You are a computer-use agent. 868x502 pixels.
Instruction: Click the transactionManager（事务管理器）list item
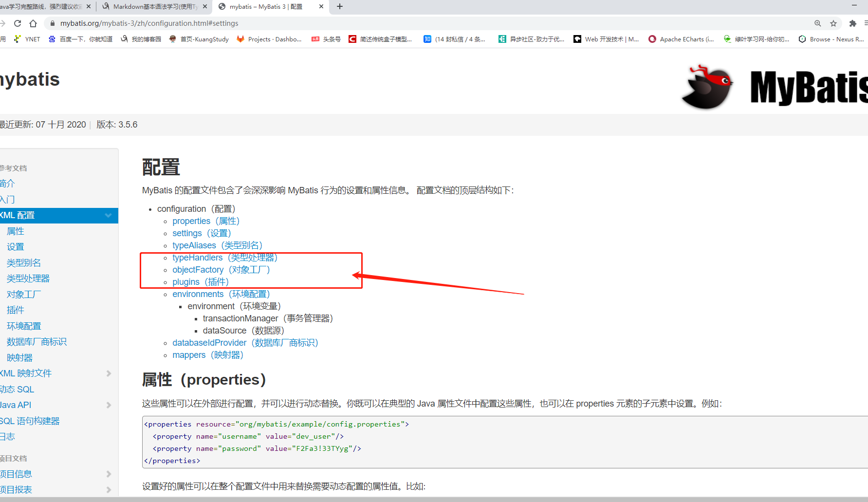[268, 318]
